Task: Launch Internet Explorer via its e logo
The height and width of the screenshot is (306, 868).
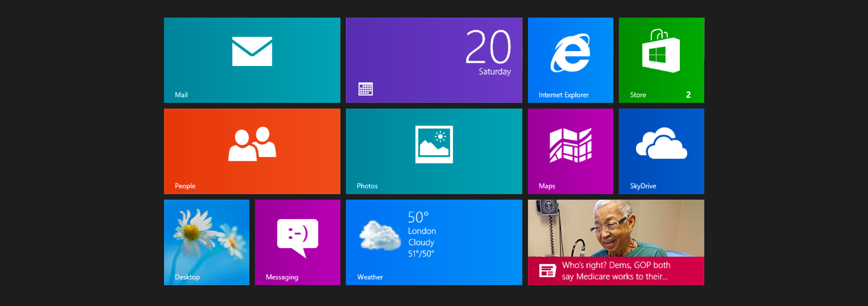Action: tap(571, 53)
